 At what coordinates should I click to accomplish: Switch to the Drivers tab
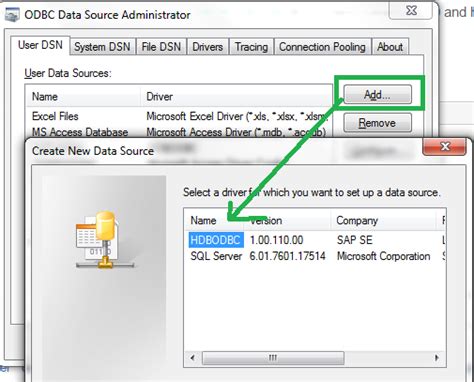pyautogui.click(x=207, y=47)
